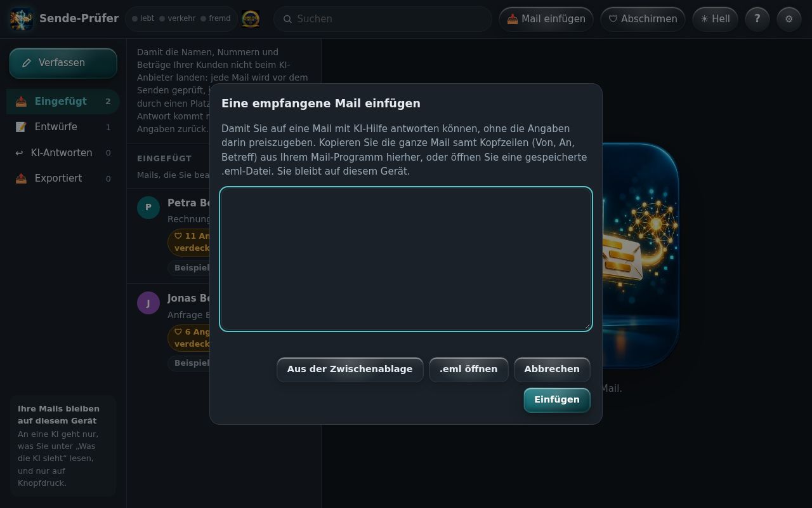
Task: Click the "Jonas" sender name in the mail list
Action: coord(188,298)
